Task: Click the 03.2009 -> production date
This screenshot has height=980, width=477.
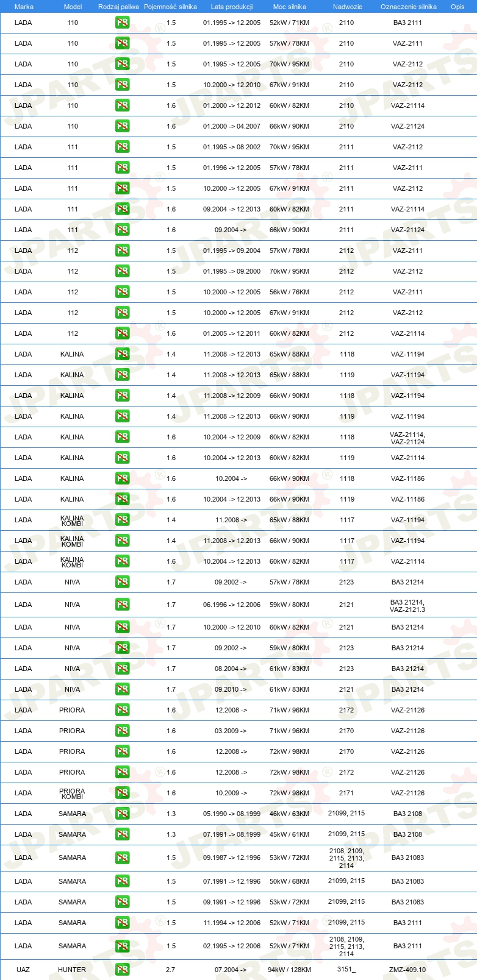Action: point(231,731)
